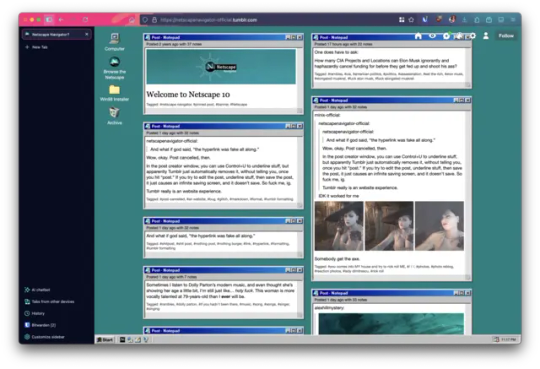Follow the blog with Follow button
This screenshot has width=540, height=369.
(506, 36)
